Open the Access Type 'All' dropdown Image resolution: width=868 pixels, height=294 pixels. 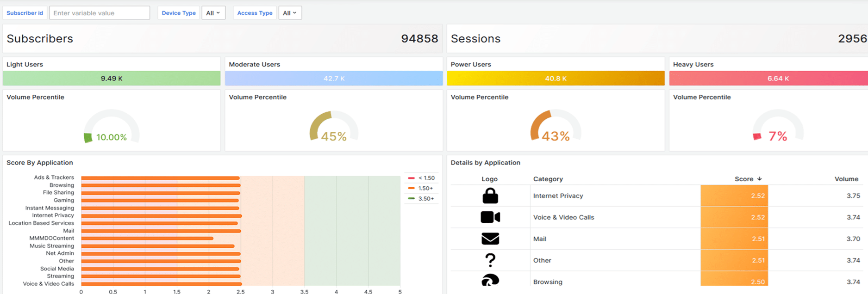click(290, 13)
